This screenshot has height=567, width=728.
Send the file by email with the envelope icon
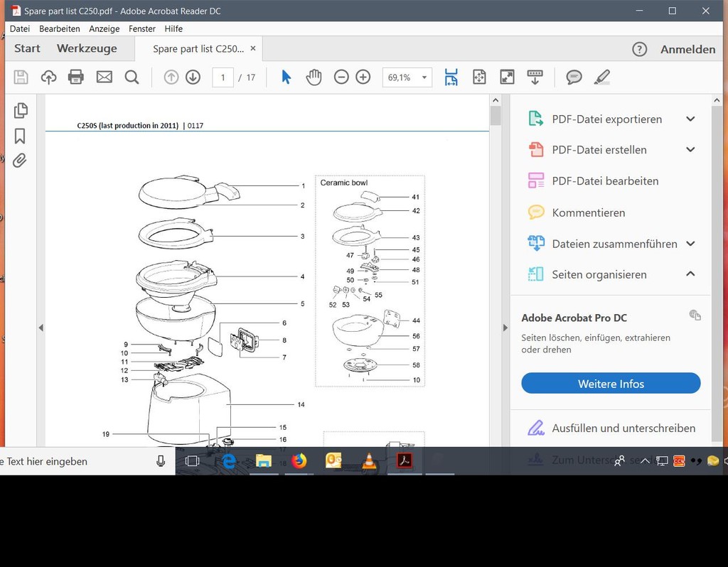(x=104, y=77)
